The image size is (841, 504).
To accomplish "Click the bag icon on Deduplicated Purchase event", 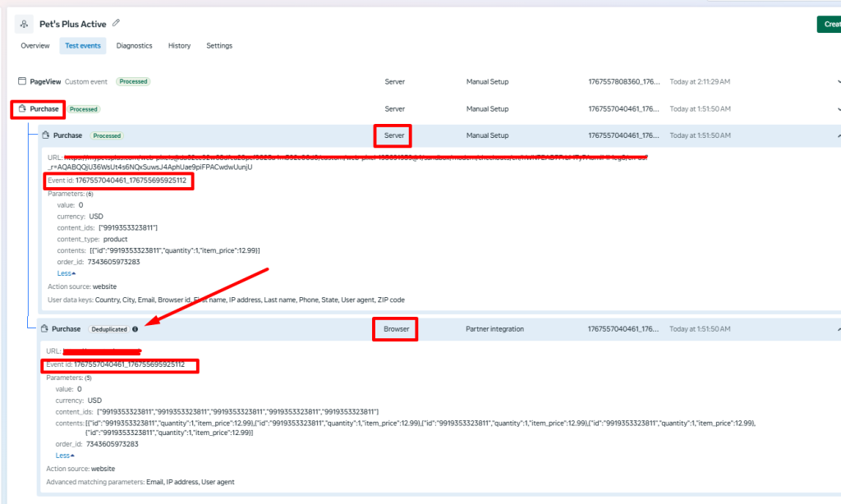I will click(44, 329).
